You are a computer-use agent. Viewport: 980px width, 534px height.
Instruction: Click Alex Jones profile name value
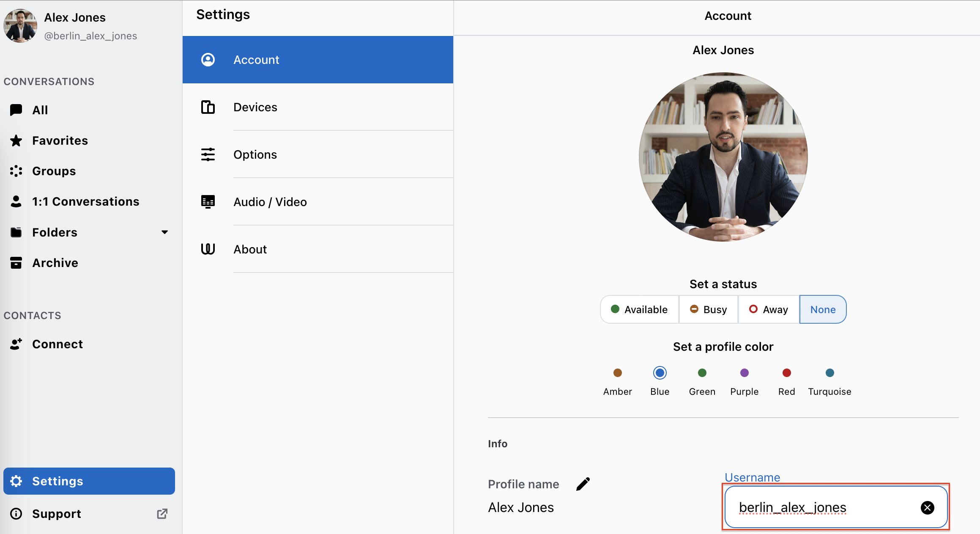coord(521,507)
